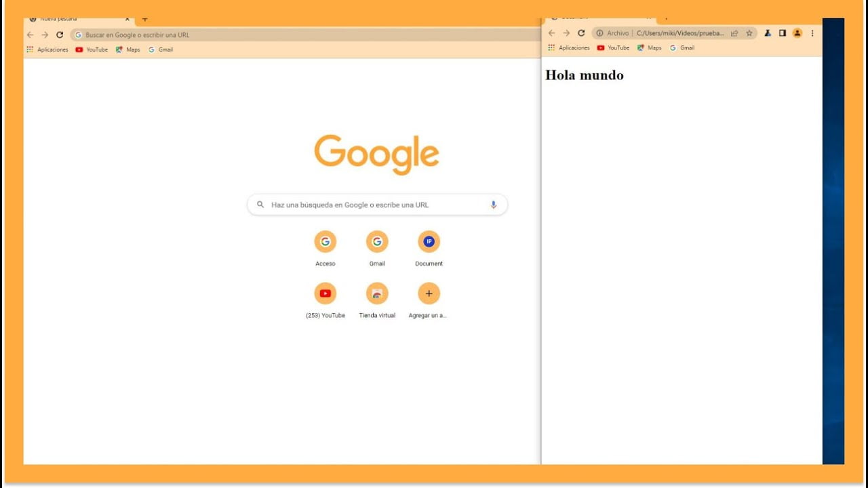This screenshot has height=488, width=868.
Task: Open Maps bookmark in left window
Action: coord(128,49)
